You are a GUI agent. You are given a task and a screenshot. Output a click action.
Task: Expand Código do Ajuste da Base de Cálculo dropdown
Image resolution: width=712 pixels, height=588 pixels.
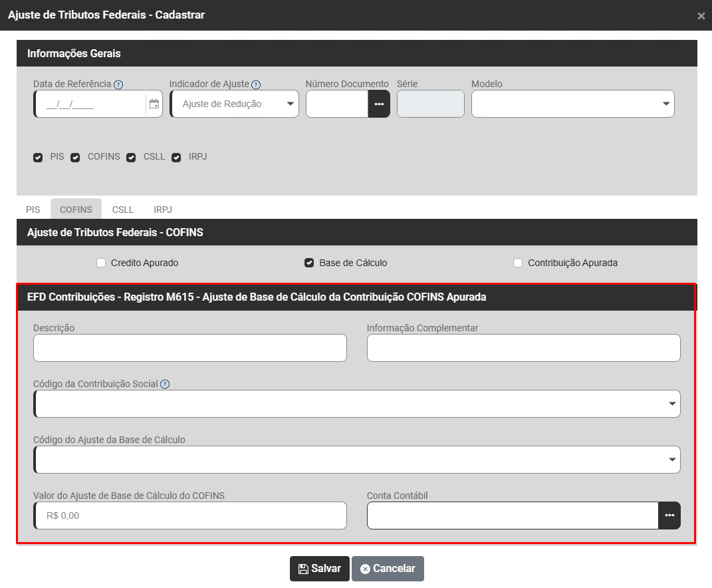point(357,460)
